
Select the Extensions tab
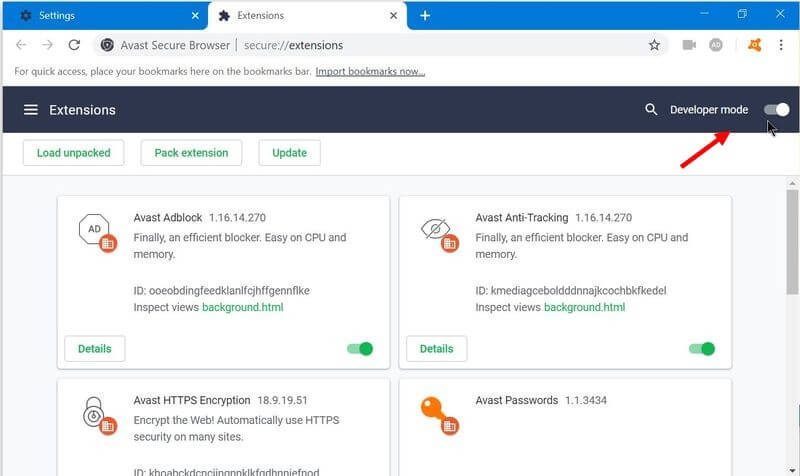click(x=308, y=16)
